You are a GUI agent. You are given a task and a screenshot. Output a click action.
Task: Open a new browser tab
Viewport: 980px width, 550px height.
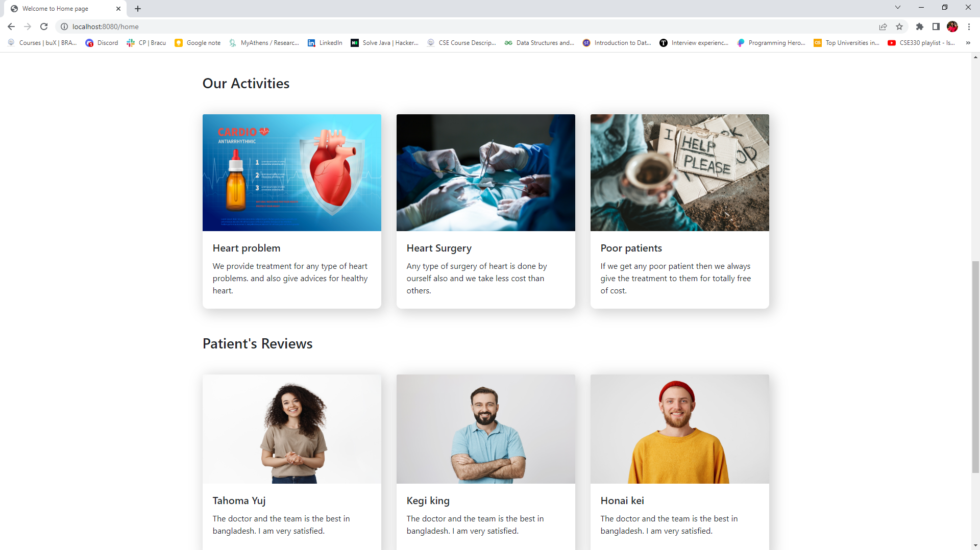138,8
